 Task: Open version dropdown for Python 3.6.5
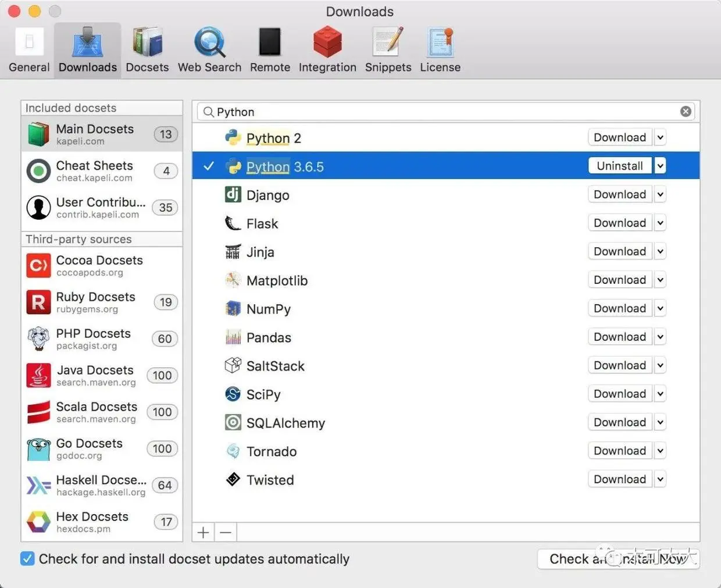point(660,166)
